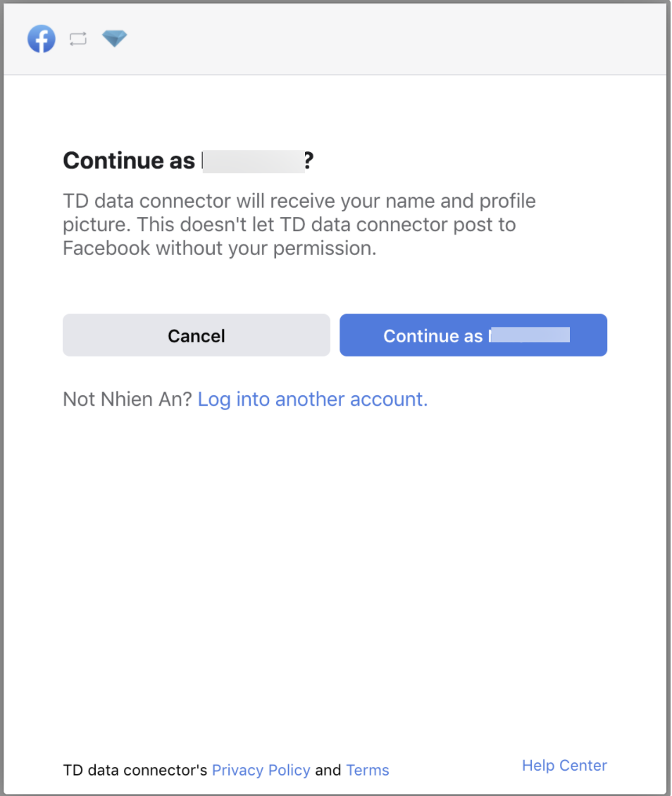This screenshot has width=672, height=796.
Task: Click empty white area below account link
Action: 335,564
